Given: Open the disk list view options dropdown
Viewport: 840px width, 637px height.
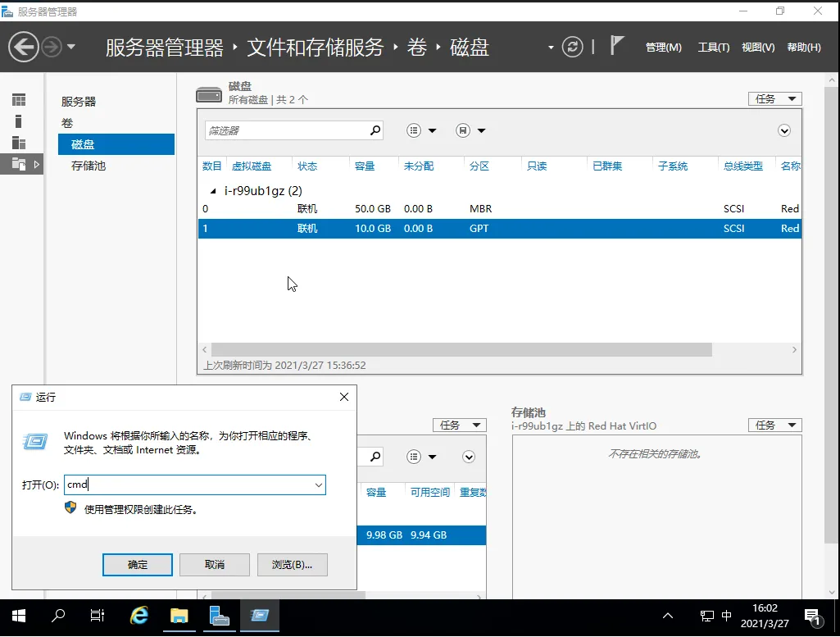Looking at the screenshot, I should coord(421,131).
